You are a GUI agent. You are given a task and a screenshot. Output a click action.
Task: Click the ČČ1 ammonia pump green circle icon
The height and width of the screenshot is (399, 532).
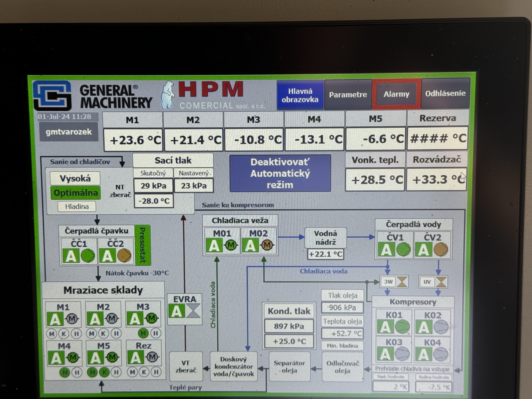[x=88, y=255]
